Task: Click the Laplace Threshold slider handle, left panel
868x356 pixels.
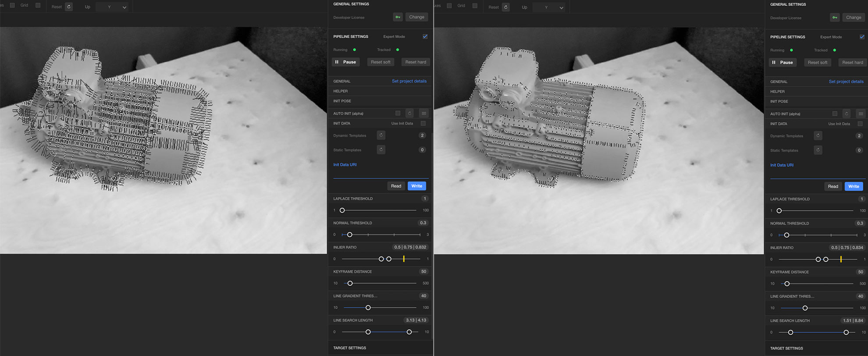Action: pyautogui.click(x=342, y=210)
